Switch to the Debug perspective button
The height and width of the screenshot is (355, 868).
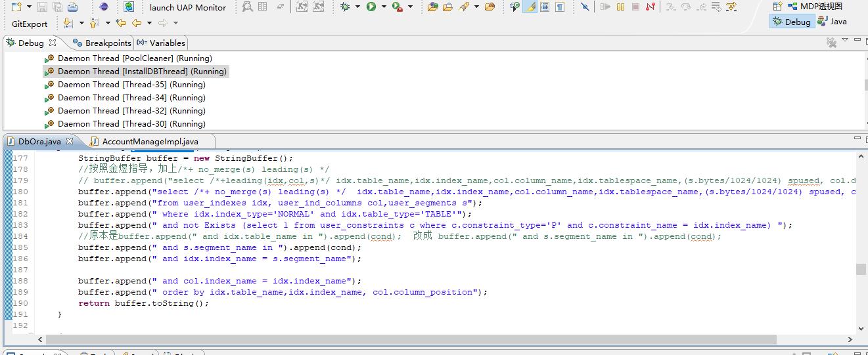(792, 22)
